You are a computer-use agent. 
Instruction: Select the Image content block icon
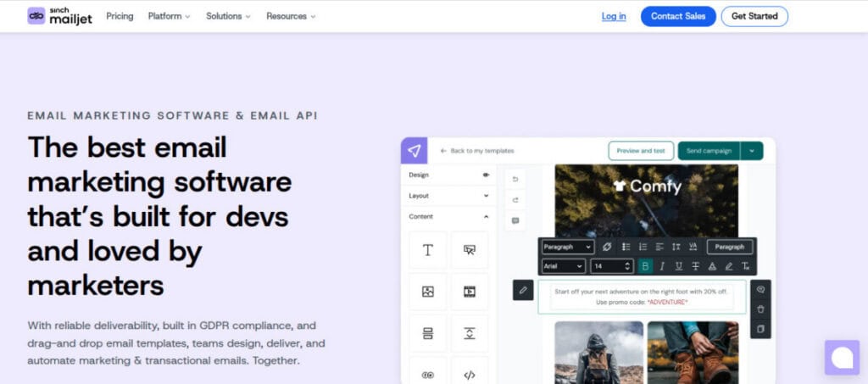coord(428,292)
